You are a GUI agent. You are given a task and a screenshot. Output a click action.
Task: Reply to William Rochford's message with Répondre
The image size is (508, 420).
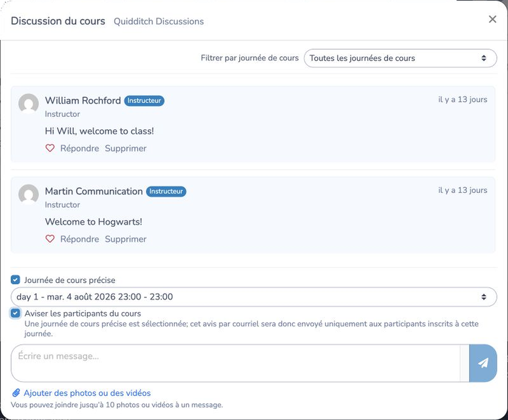pos(80,148)
